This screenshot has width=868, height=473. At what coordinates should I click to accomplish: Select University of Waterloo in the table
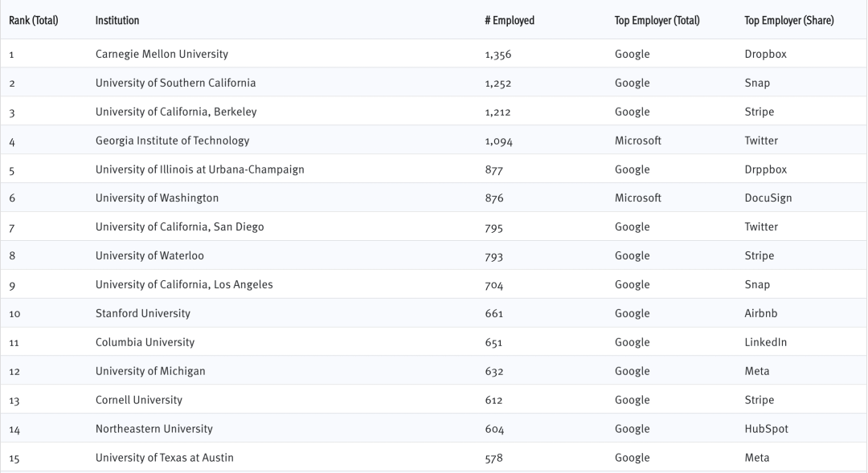point(149,255)
